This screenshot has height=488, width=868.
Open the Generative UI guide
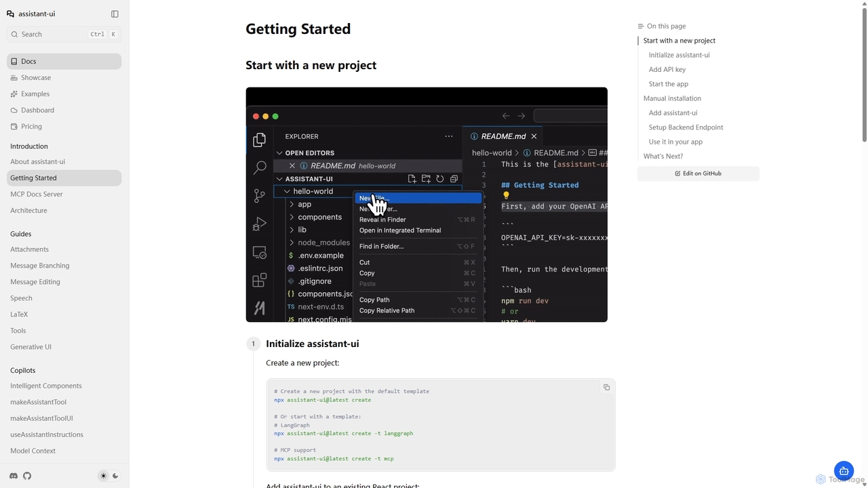pyautogui.click(x=64, y=346)
